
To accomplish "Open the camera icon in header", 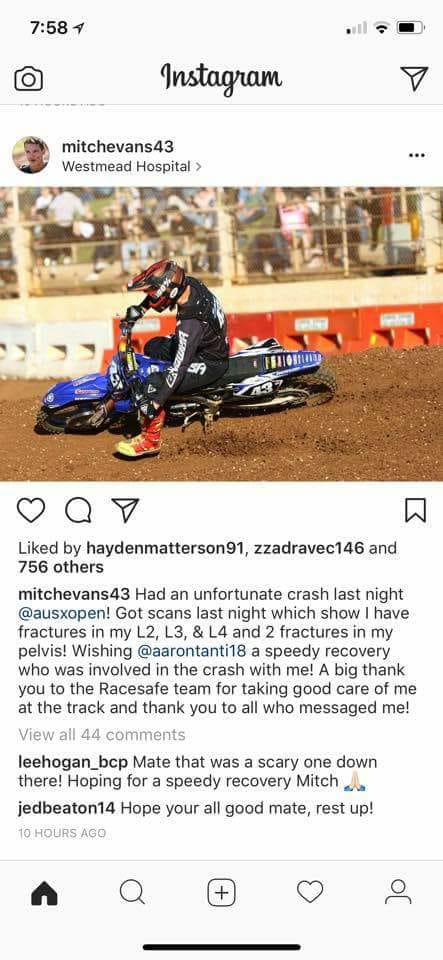I will pyautogui.click(x=28, y=79).
